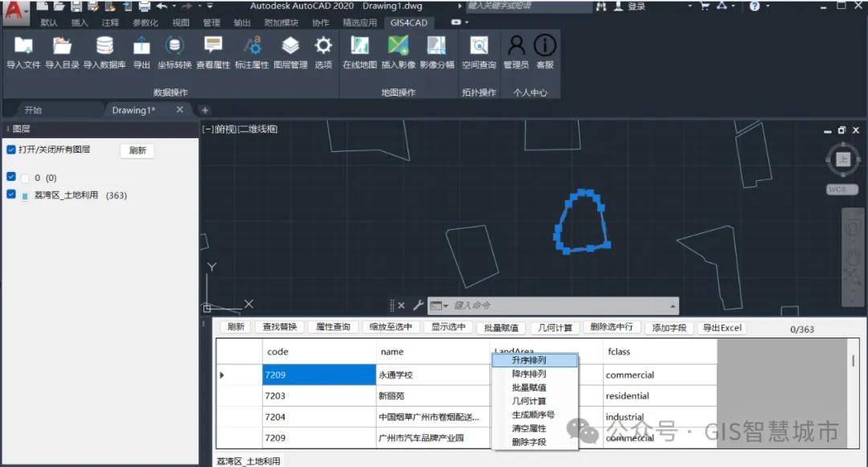The height and width of the screenshot is (467, 868).
Task: Click the fclass column header
Action: (660, 351)
